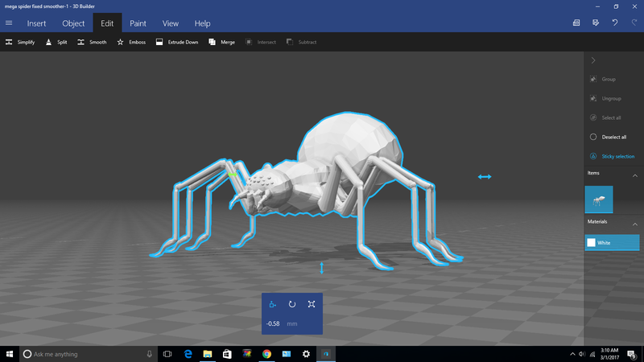
Task: Click the Cortana microphone icon
Action: [150, 354]
